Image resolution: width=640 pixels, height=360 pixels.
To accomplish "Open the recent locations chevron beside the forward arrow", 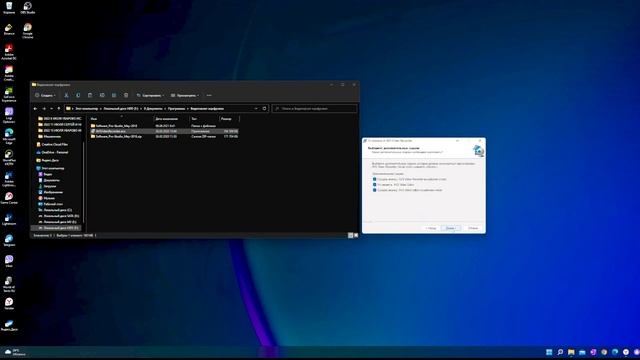I will pos(51,109).
